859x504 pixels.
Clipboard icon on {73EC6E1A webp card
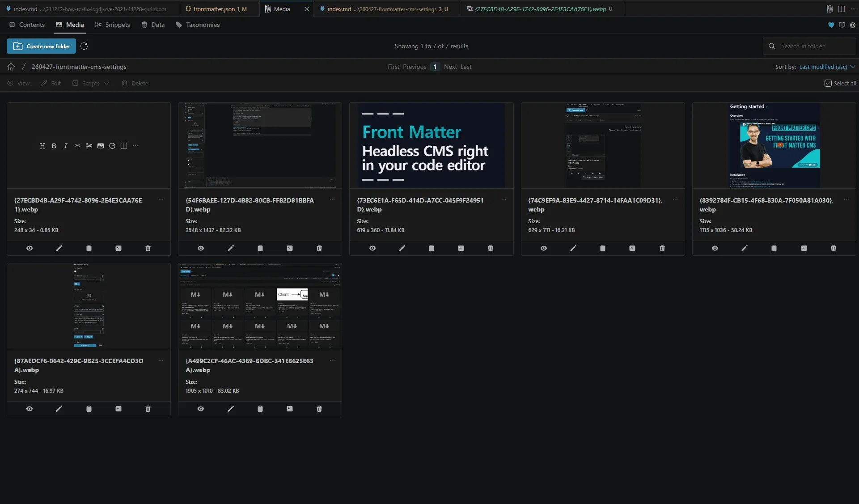click(x=432, y=248)
